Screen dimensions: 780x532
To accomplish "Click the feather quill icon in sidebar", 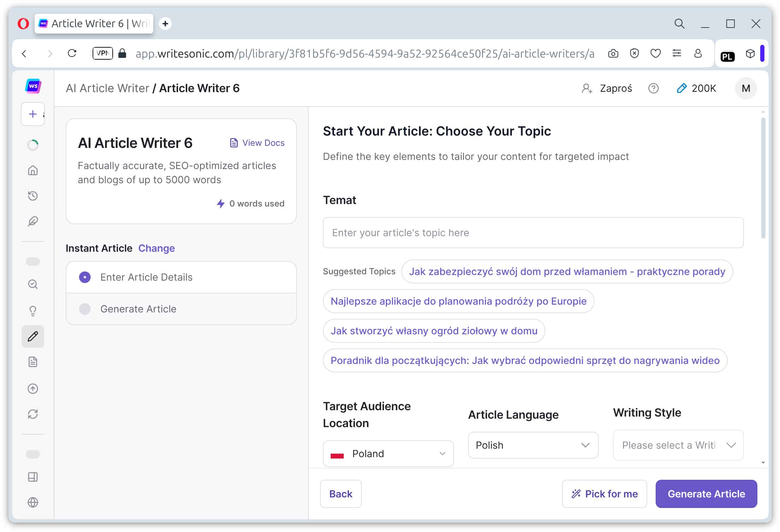I will tap(33, 221).
